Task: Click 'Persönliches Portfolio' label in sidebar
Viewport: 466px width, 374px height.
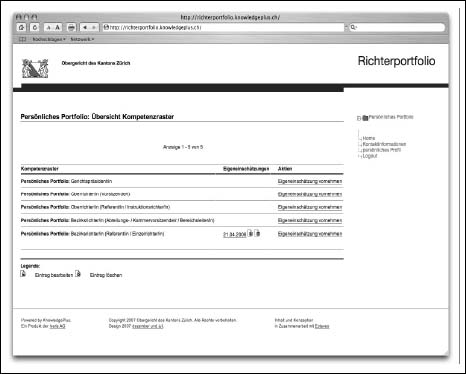Action: click(391, 117)
